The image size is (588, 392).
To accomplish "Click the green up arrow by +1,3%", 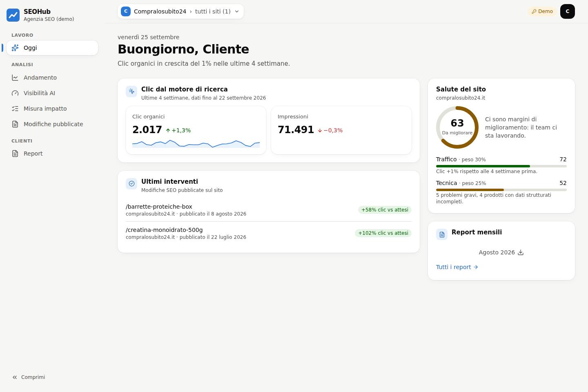I will coord(168,130).
